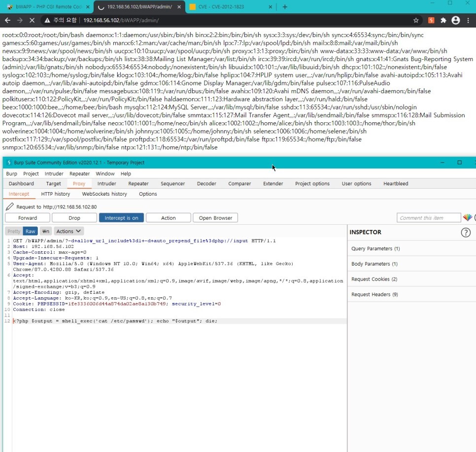Maximize the Burp Suite window

click(459, 163)
